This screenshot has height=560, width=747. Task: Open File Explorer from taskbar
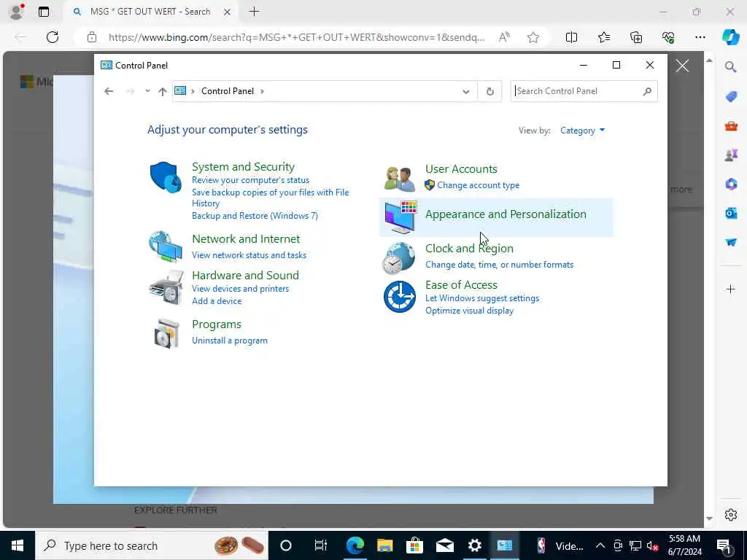pyautogui.click(x=385, y=545)
